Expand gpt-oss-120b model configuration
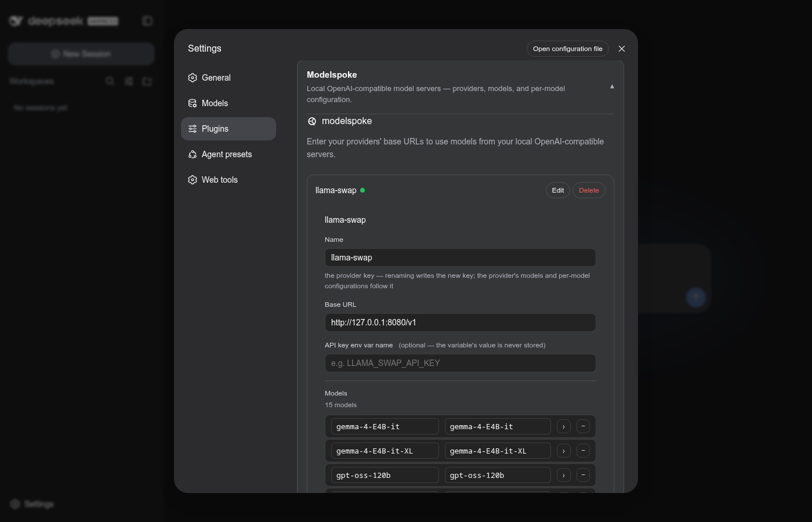Viewport: 812px width, 522px height. 564,475
